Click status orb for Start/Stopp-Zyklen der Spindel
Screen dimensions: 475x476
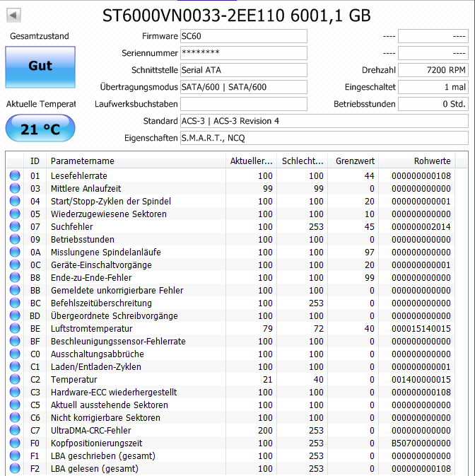(x=15, y=201)
